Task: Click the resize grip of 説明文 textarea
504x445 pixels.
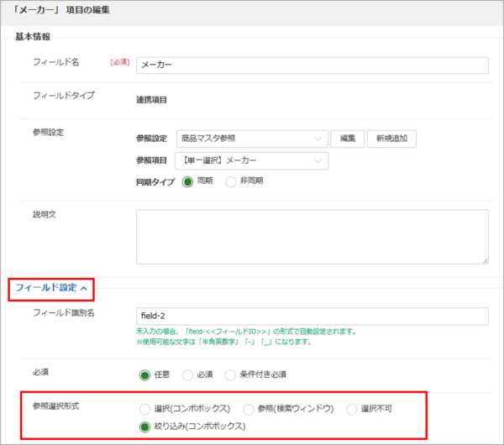Action: click(484, 260)
